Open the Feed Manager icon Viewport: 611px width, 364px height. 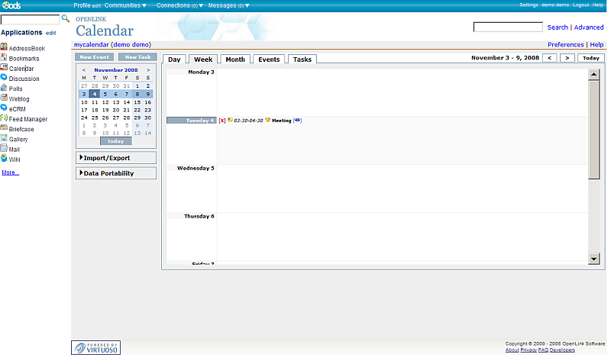click(4, 118)
